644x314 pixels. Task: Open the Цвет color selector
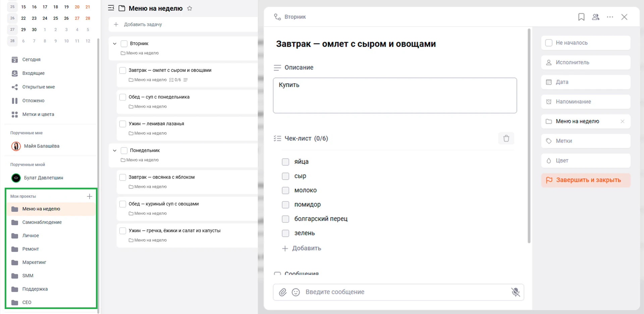tap(586, 161)
